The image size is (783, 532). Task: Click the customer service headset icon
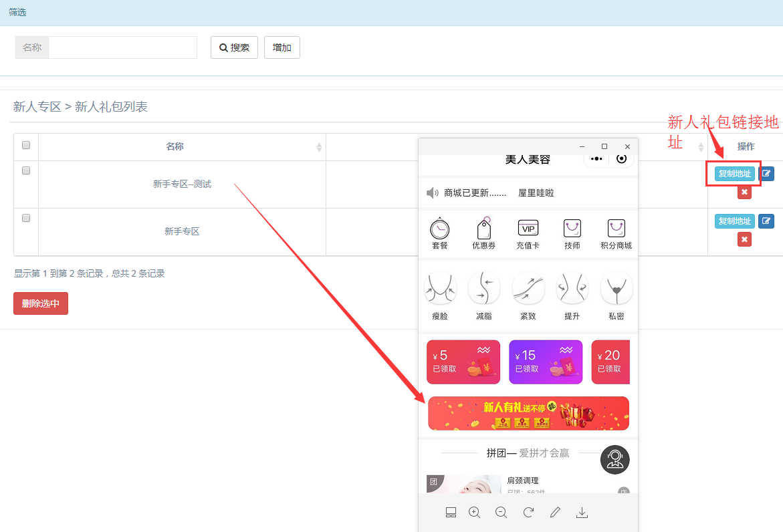click(x=614, y=460)
